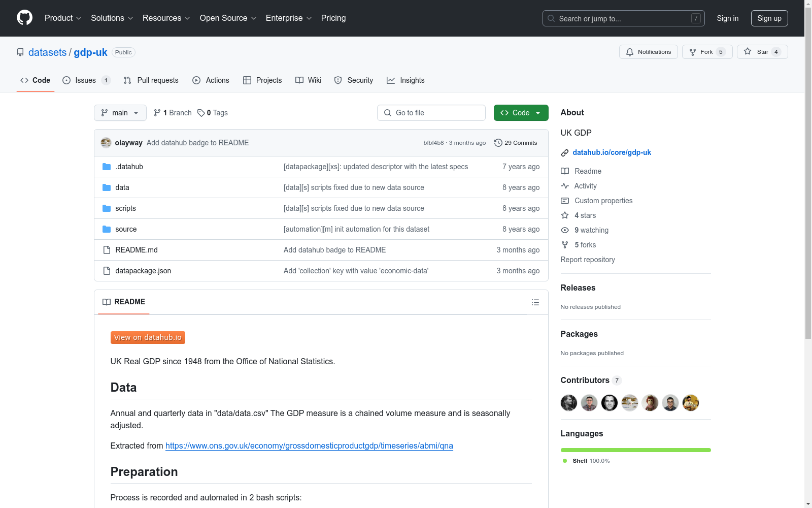Click the link icon beside datahub.io URL
This screenshot has width=812, height=508.
tap(565, 153)
